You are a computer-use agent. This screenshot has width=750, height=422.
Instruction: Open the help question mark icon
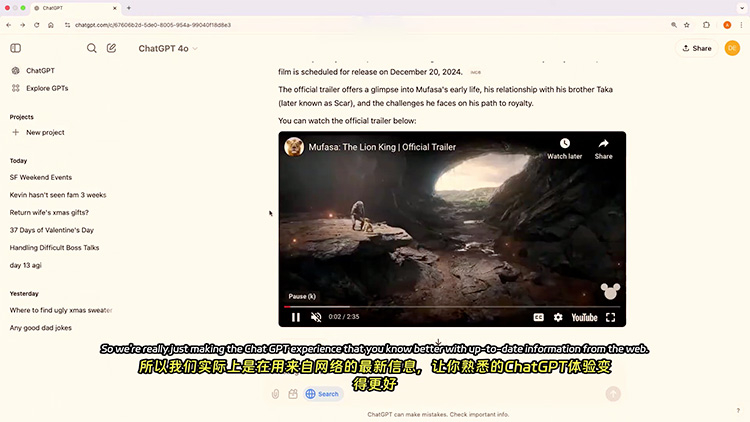point(738,411)
